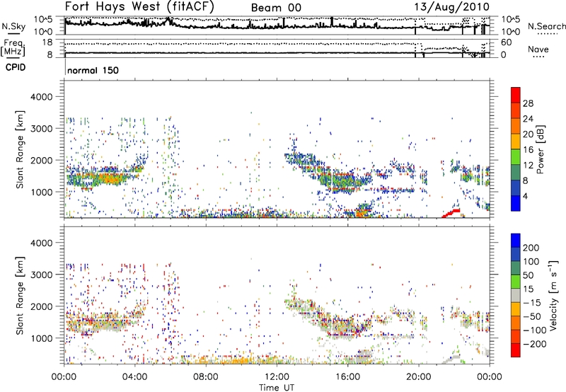Click the "200" tick on velocity color bar
Image resolution: width=566 pixels, height=392 pixels.
[531, 248]
